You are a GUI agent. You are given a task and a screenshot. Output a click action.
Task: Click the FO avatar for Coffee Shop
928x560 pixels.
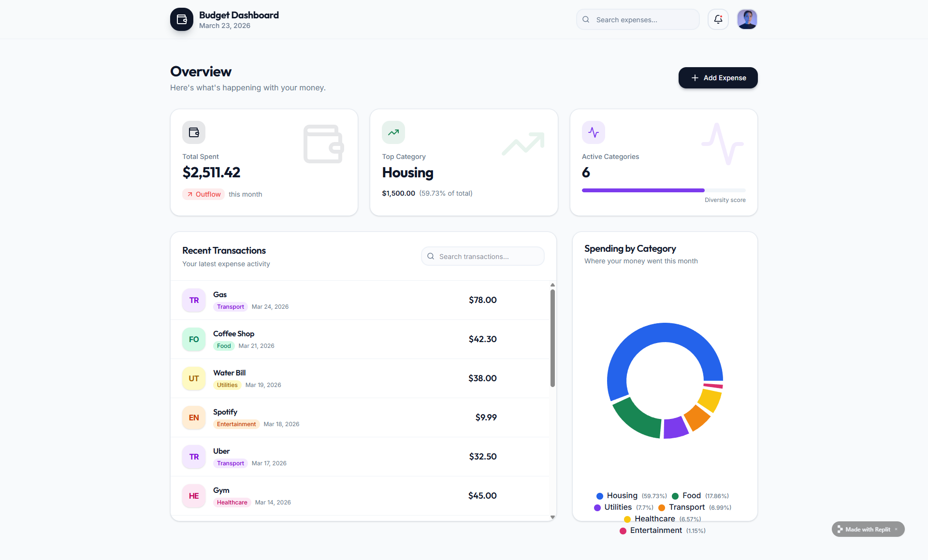click(194, 339)
